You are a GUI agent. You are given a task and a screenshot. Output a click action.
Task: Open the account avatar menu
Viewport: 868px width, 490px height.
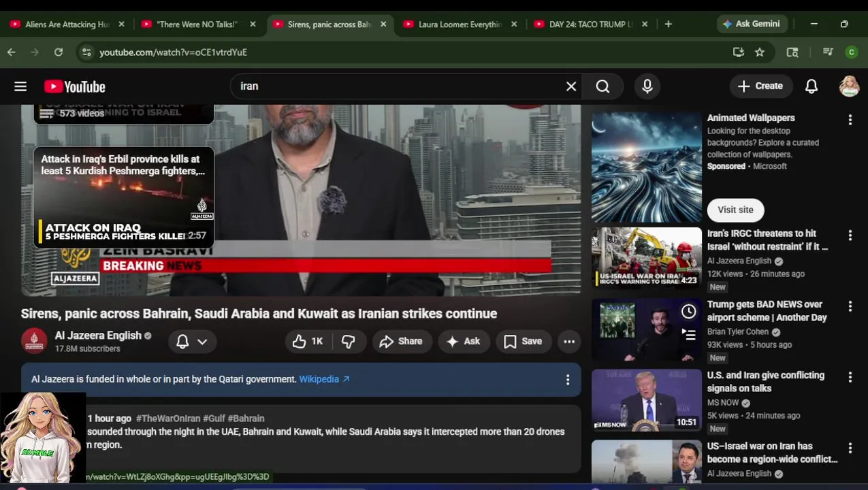[849, 86]
